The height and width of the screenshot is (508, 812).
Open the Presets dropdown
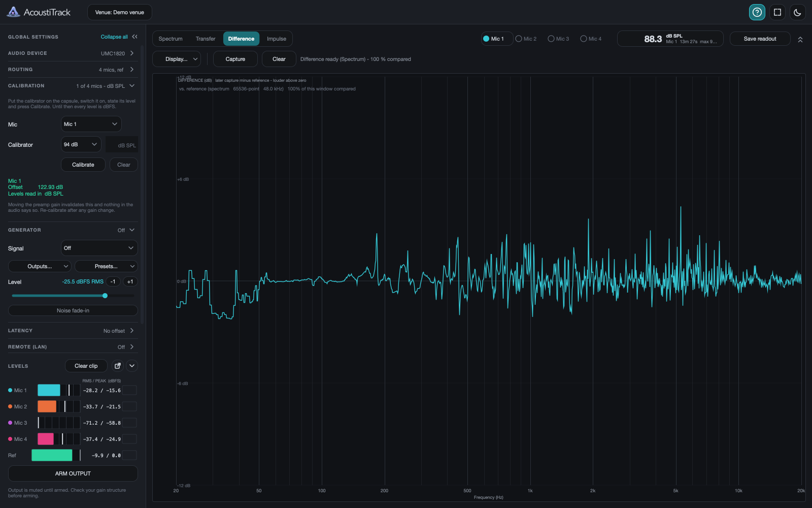click(106, 266)
